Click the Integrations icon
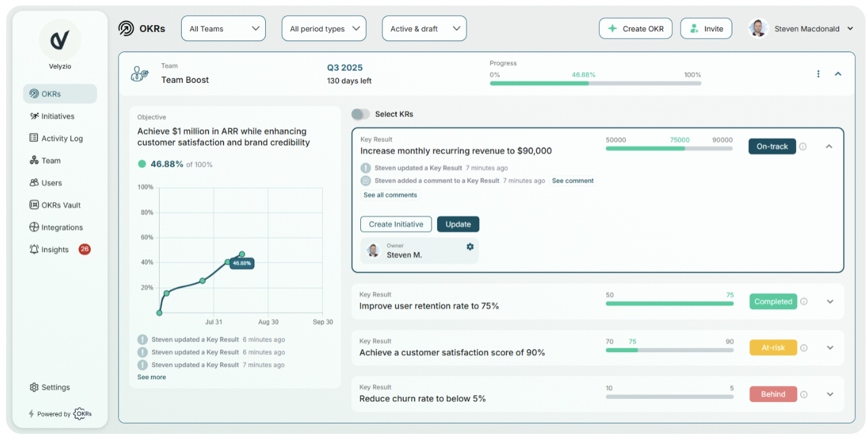Viewport: 868px width, 440px height. click(x=34, y=227)
